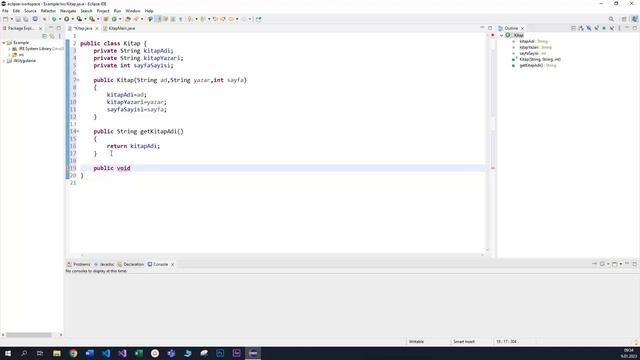Fold the getKitapAdi method at line 14
Image resolution: width=640 pixels, height=360 pixels.
(78, 131)
